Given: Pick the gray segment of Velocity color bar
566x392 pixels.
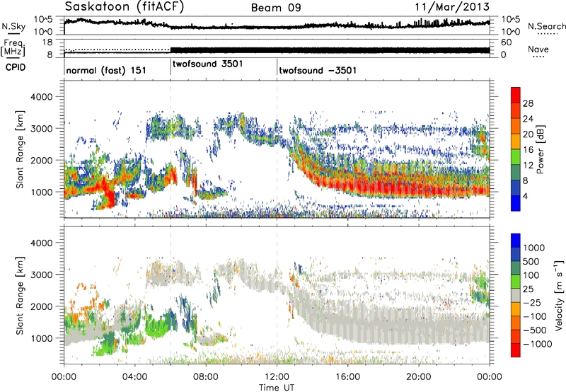Looking at the screenshot, I should 516,295.
